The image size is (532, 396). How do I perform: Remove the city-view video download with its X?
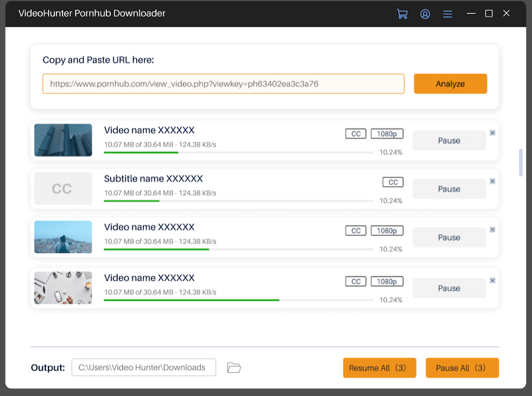coord(492,230)
